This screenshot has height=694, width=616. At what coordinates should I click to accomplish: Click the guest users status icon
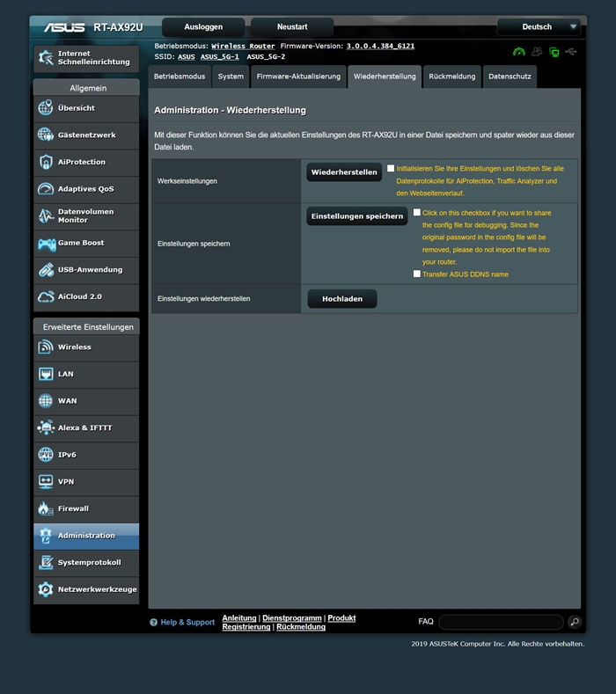click(537, 52)
